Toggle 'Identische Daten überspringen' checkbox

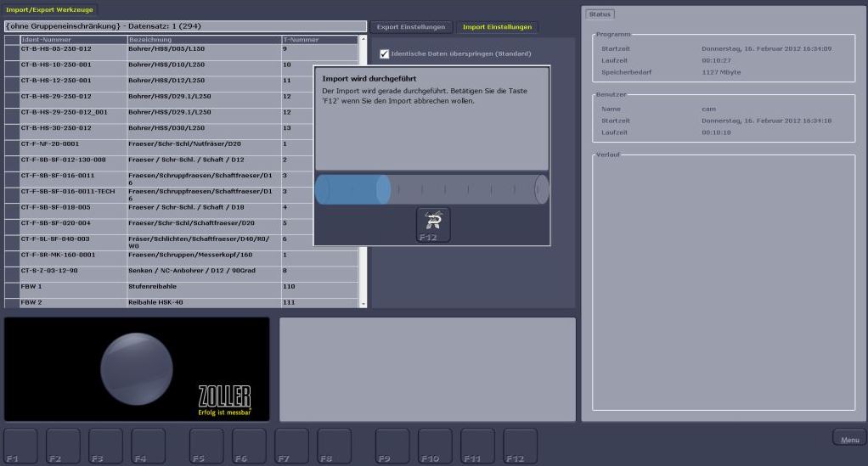pyautogui.click(x=385, y=54)
